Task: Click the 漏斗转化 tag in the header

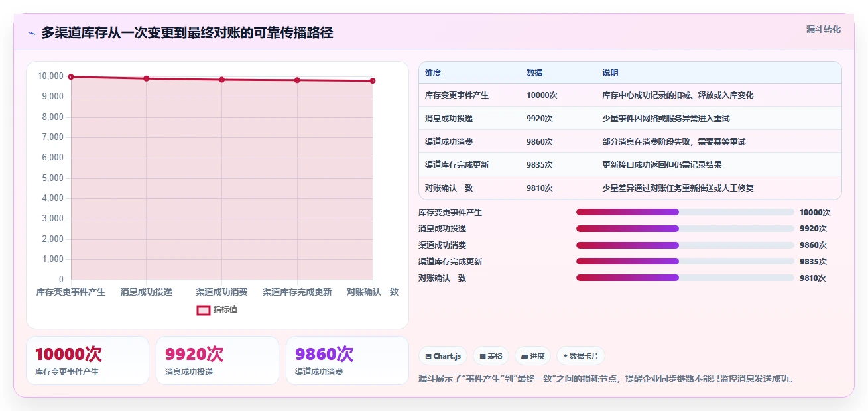Action: (824, 29)
